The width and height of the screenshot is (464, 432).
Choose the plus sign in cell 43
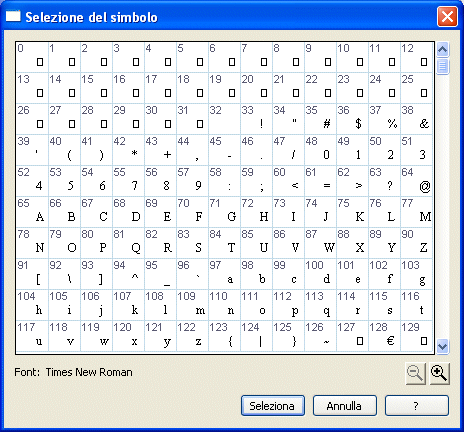[160, 150]
